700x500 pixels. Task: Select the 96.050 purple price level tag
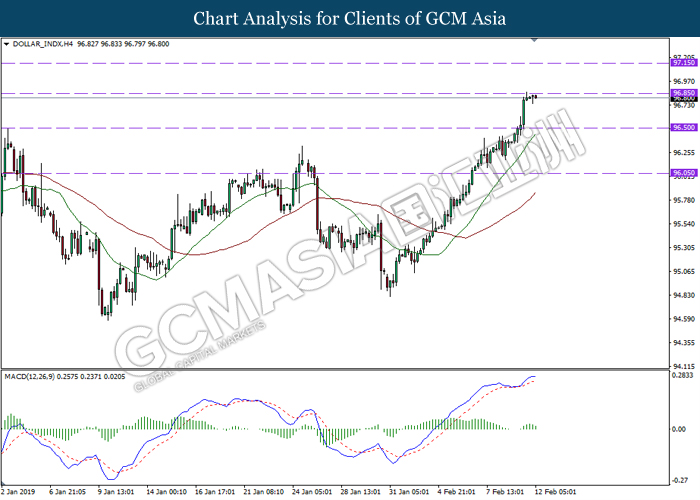[x=684, y=173]
